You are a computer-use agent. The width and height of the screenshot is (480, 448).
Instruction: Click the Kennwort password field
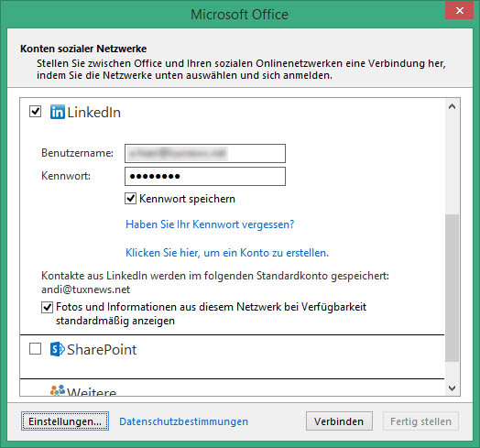point(205,177)
